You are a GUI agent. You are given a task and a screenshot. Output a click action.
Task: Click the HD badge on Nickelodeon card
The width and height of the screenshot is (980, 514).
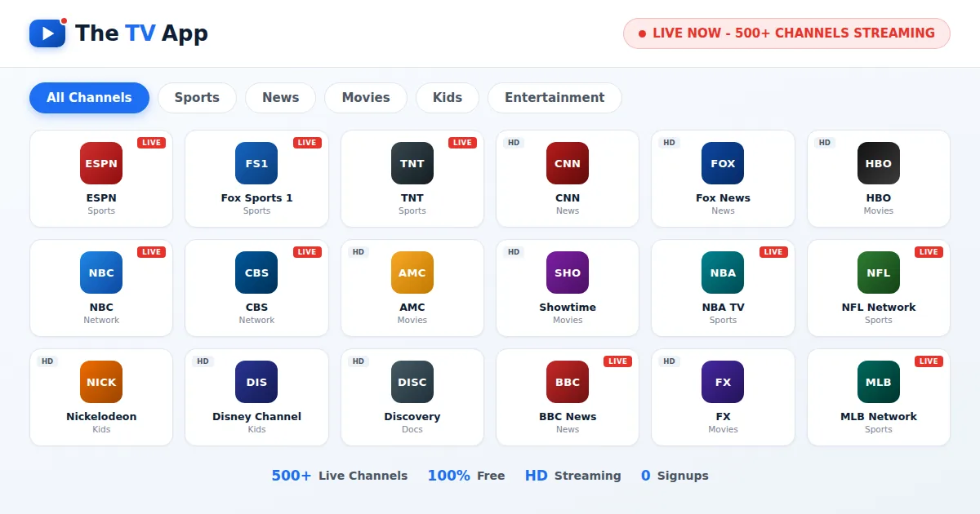47,361
